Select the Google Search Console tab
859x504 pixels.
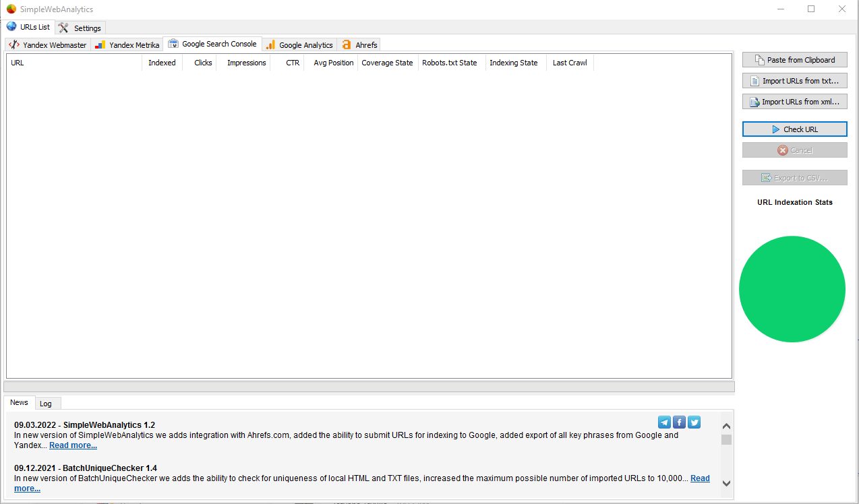pos(212,44)
